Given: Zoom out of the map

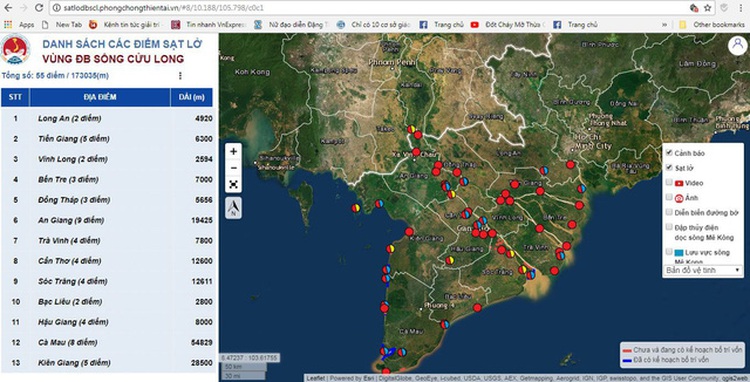Looking at the screenshot, I should click(233, 168).
